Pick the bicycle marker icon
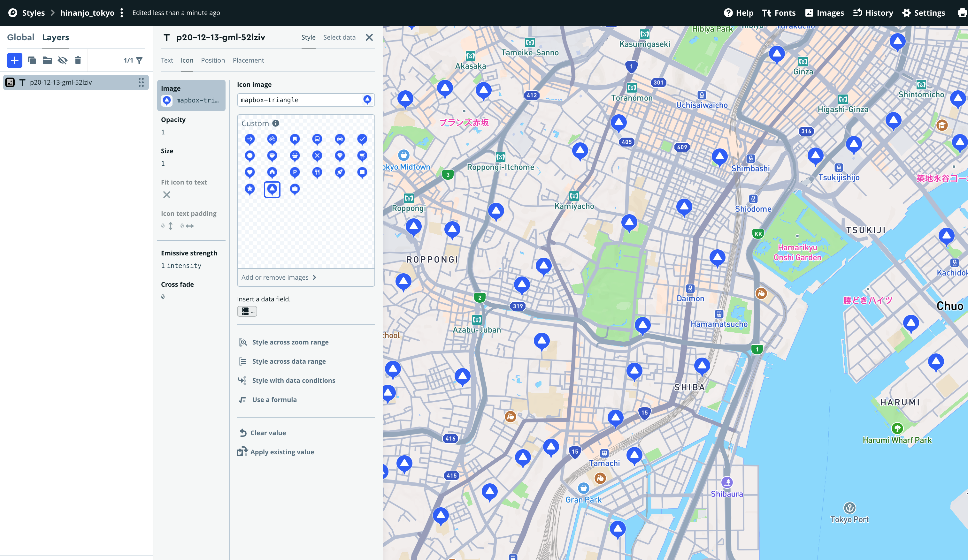 tap(272, 139)
